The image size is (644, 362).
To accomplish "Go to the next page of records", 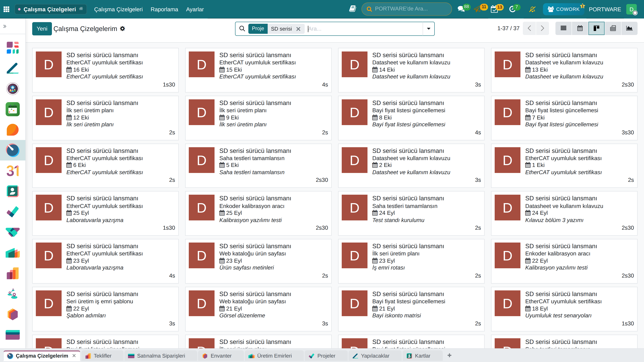I will point(542,28).
